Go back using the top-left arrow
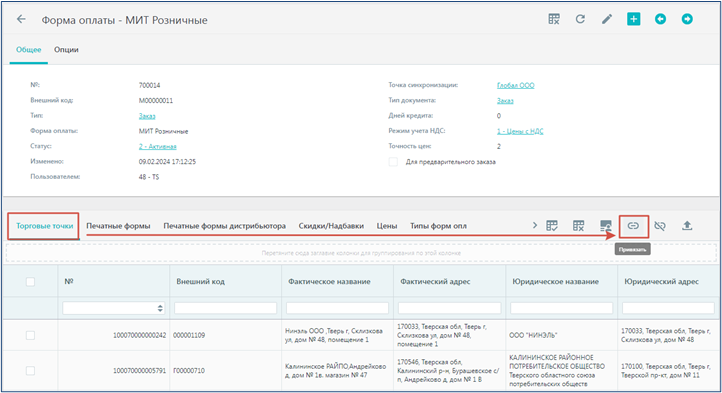This screenshot has width=722, height=393. (21, 19)
